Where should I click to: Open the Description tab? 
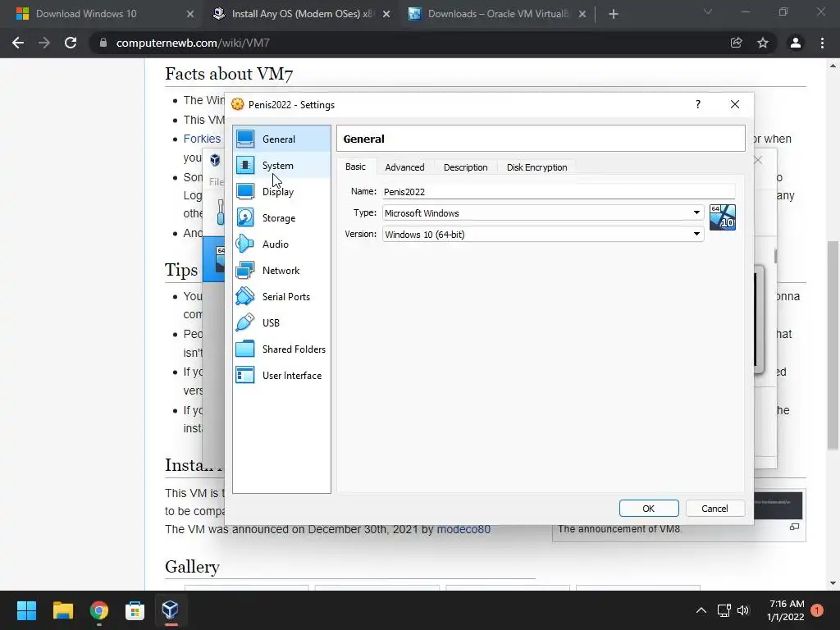(x=466, y=167)
